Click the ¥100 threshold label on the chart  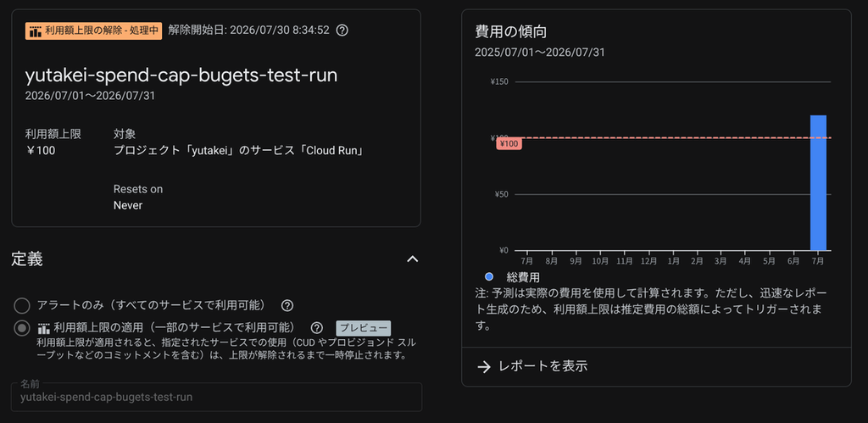[509, 143]
